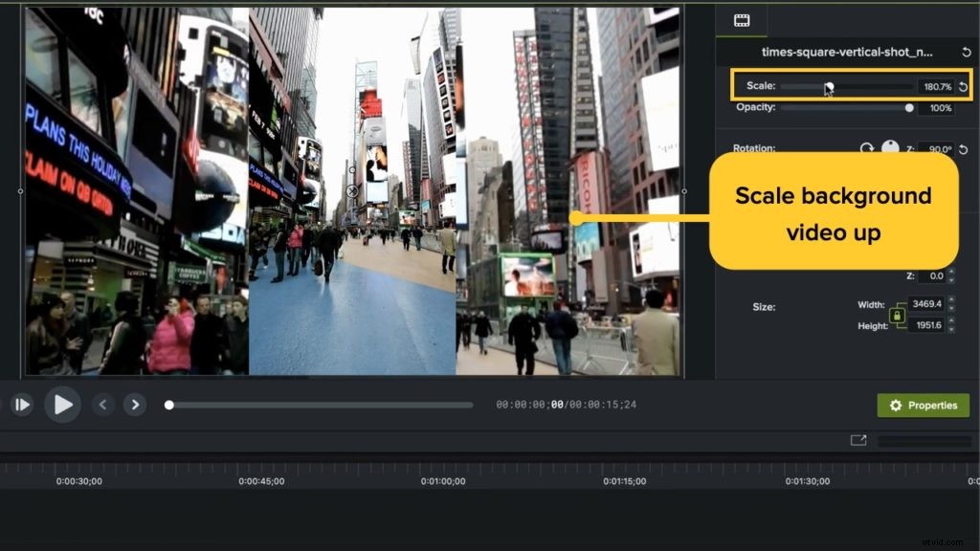Edit the Z rotation value showing 90.0°
Screen dimensions: 980x551
pos(940,146)
